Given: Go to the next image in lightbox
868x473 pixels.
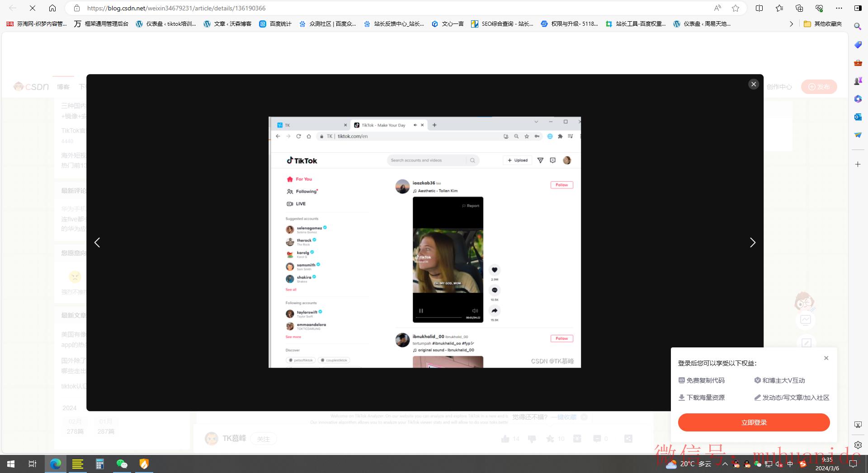Looking at the screenshot, I should coord(752,243).
